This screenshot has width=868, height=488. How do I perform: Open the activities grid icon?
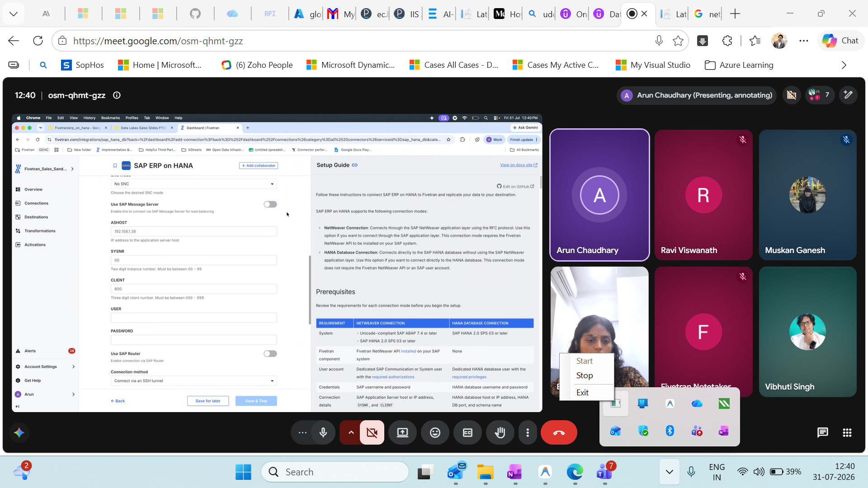(847, 433)
